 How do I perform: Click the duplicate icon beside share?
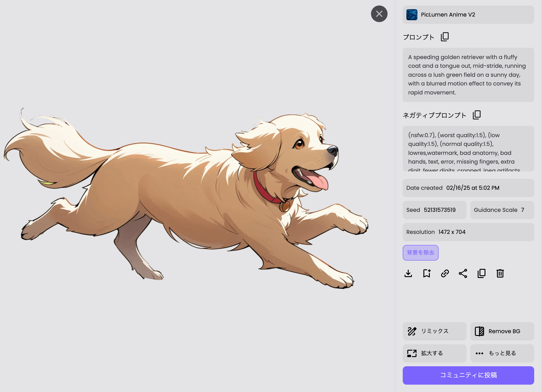(x=481, y=273)
